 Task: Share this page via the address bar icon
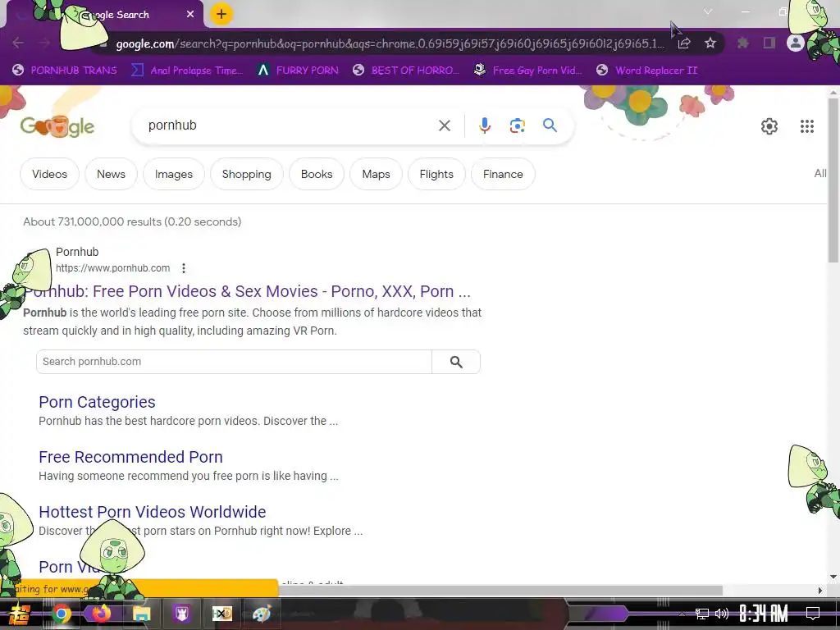click(x=683, y=43)
